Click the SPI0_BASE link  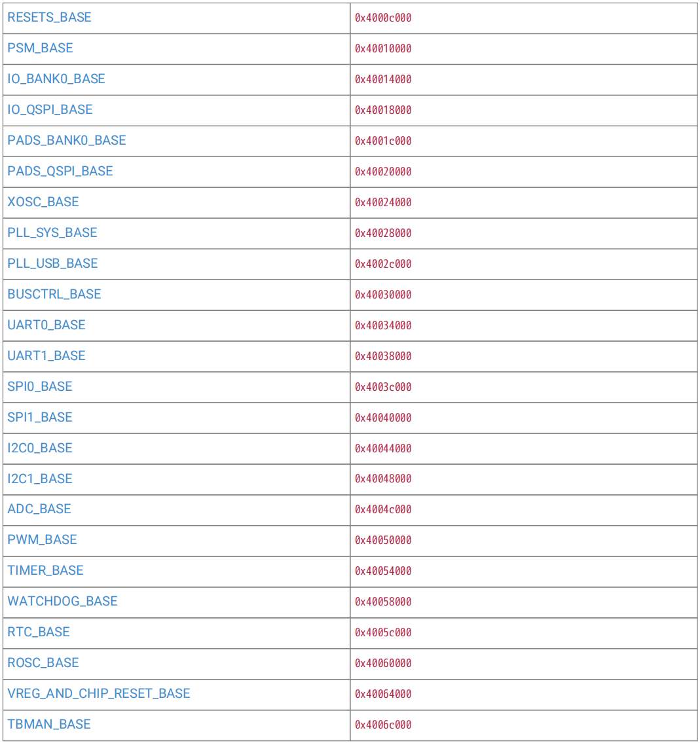40,387
